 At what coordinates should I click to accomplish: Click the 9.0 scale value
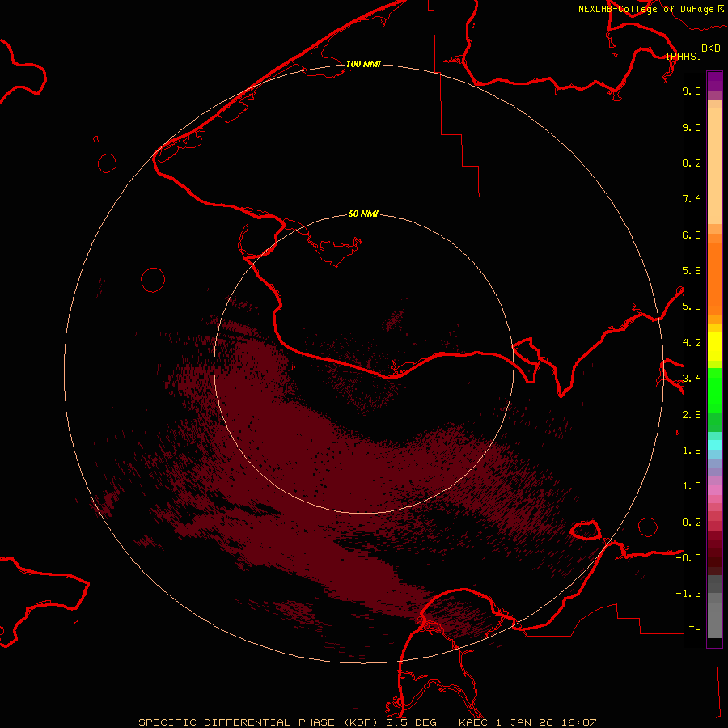coord(692,127)
